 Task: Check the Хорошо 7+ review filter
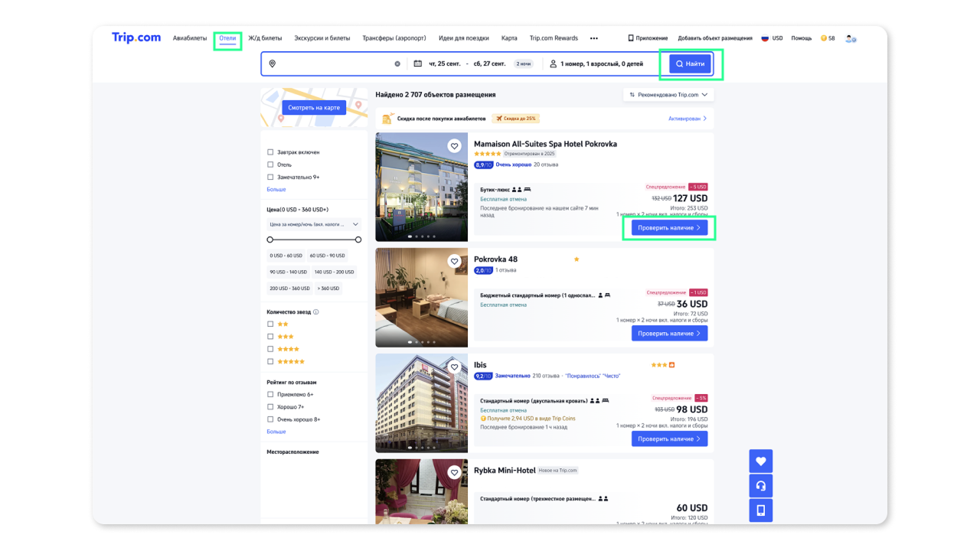tap(270, 406)
